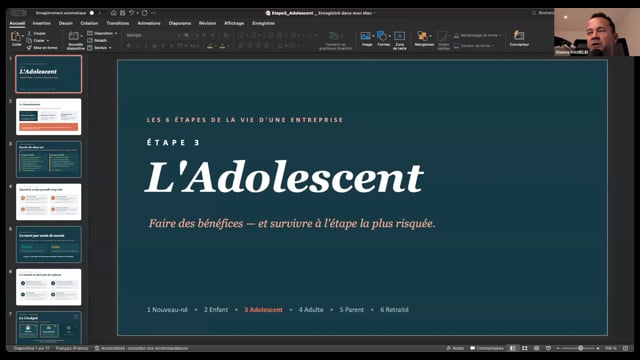Open the Animations tab
Screen dimensions: 640x360
[x=149, y=23]
